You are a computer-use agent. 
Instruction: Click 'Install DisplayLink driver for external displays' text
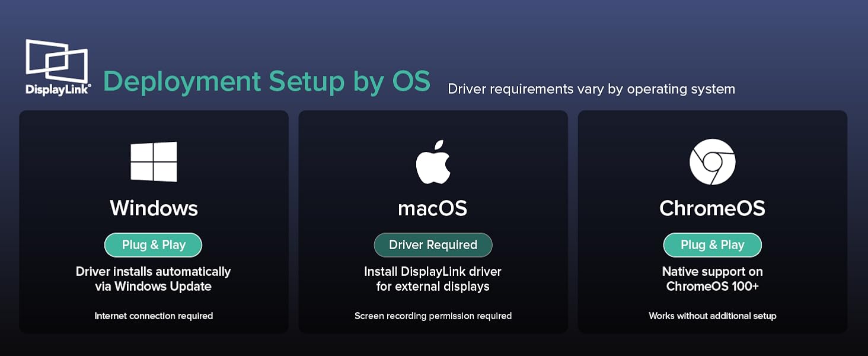(433, 279)
